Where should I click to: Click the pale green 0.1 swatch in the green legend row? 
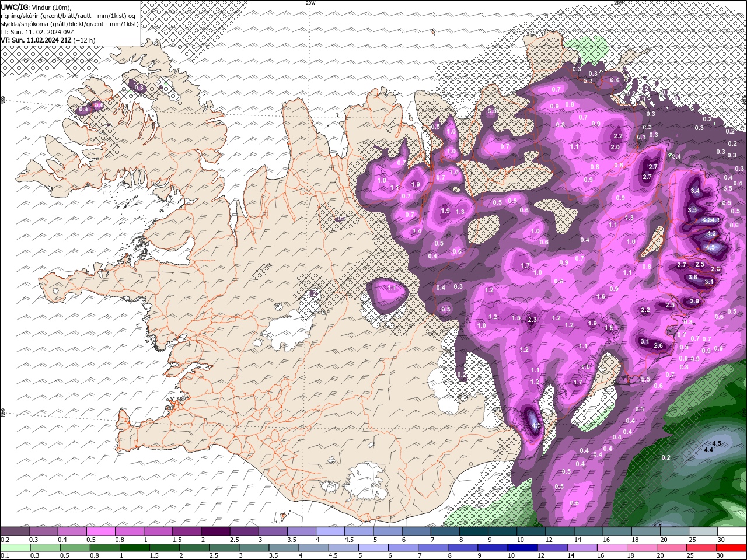(x=15, y=548)
